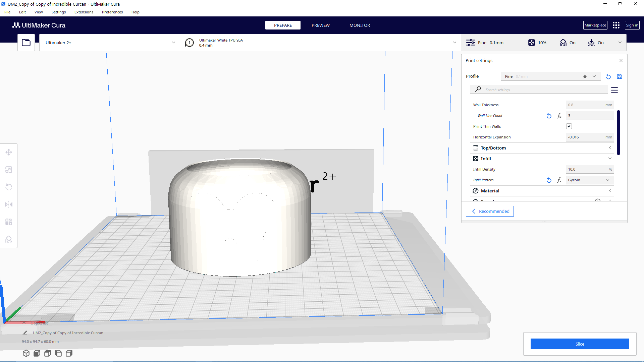Switch to the PREPARE stage
This screenshot has height=362, width=644.
[283, 25]
